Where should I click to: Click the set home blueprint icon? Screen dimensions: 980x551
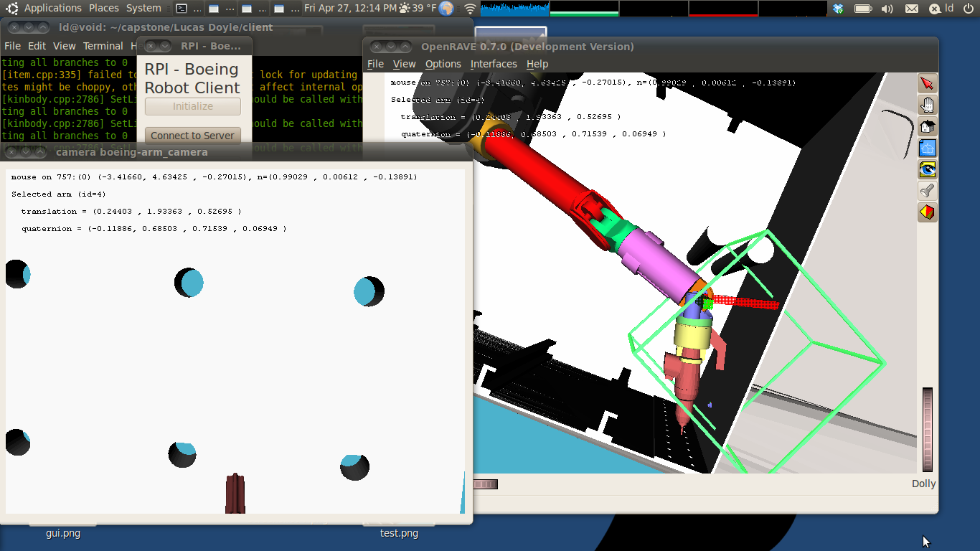928,149
